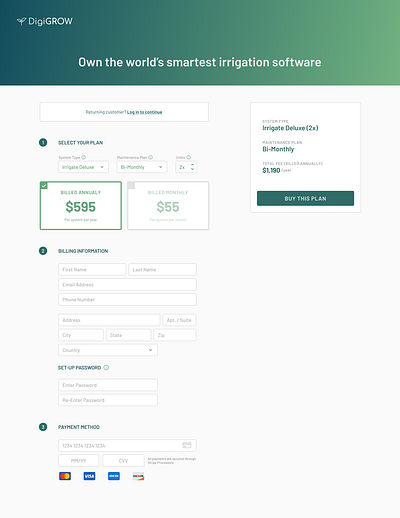Image resolution: width=400 pixels, height=518 pixels.
Task: Click the Buy This Plan button
Action: coord(305,198)
